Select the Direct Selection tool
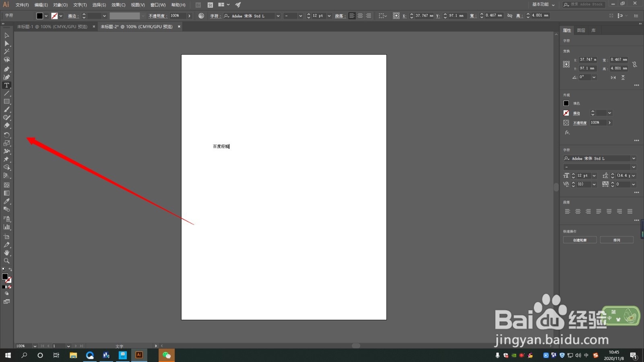This screenshot has width=644, height=362. coord(6,43)
